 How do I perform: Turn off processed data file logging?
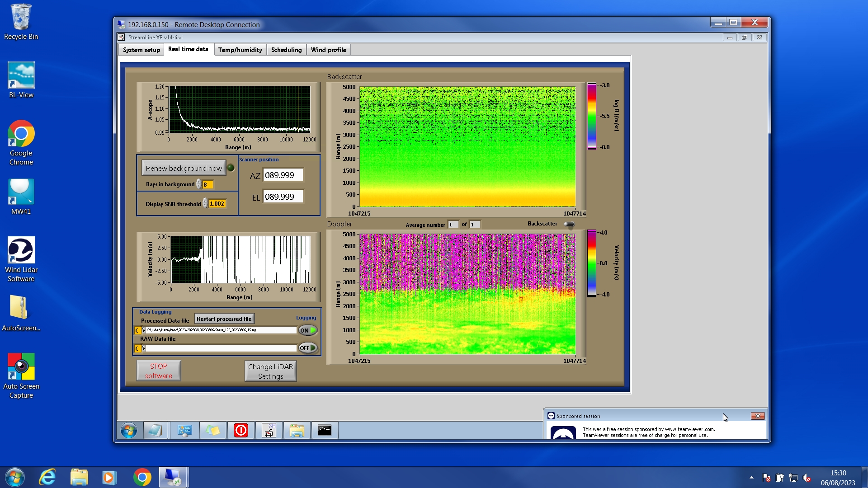click(308, 330)
